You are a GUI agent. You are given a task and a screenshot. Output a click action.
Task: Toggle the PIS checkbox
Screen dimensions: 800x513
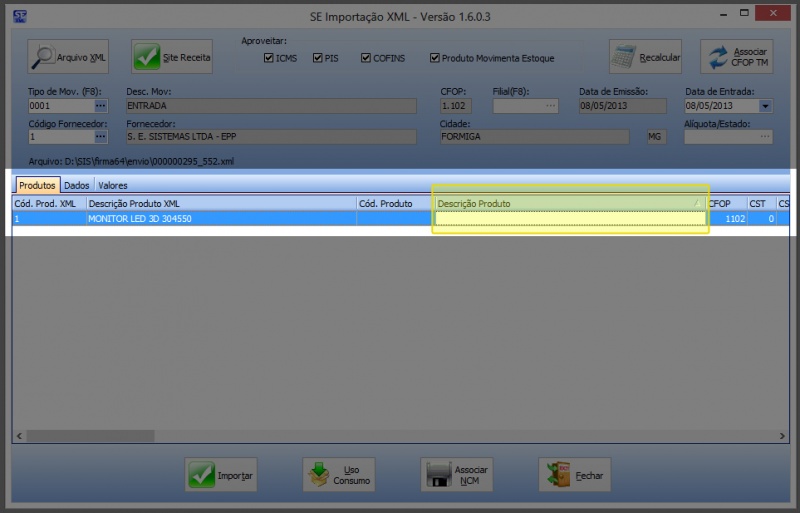tap(318, 58)
